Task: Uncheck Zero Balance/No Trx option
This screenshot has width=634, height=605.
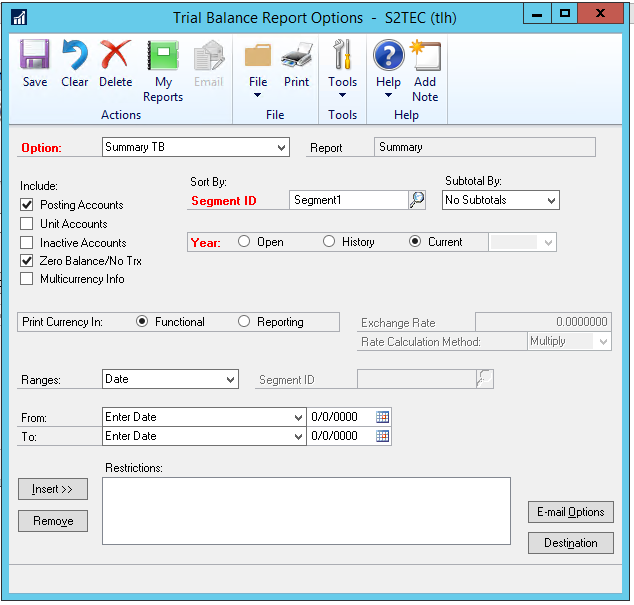Action: coord(27,261)
